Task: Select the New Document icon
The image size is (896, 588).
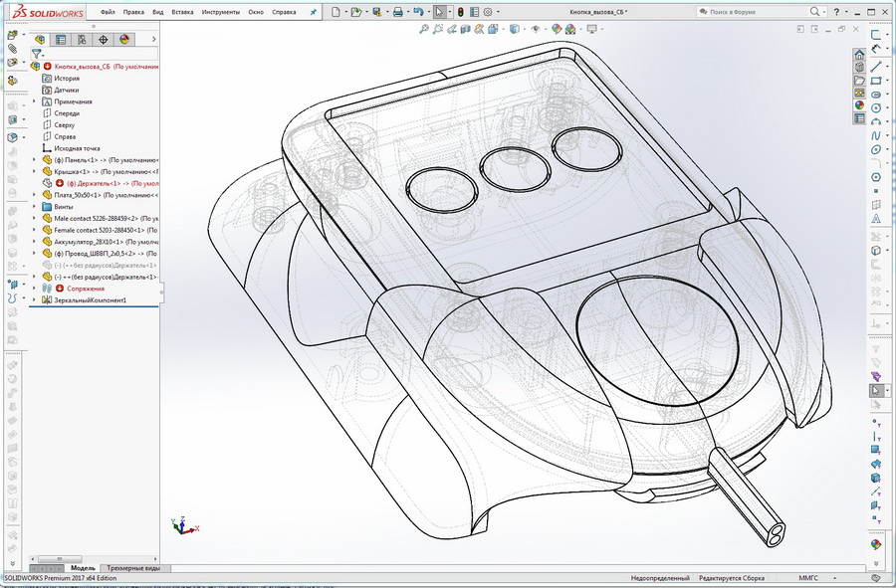Action: 336,11
